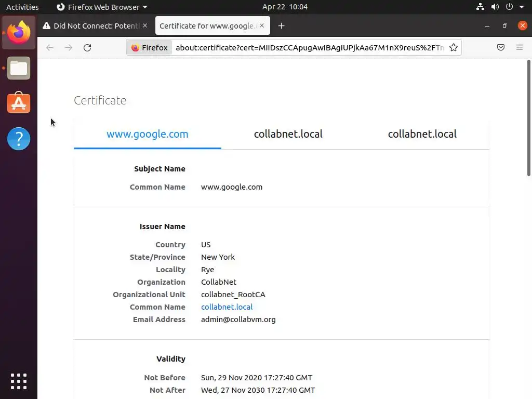Open network status indicator
The height and width of the screenshot is (399, 532).
coord(480,7)
